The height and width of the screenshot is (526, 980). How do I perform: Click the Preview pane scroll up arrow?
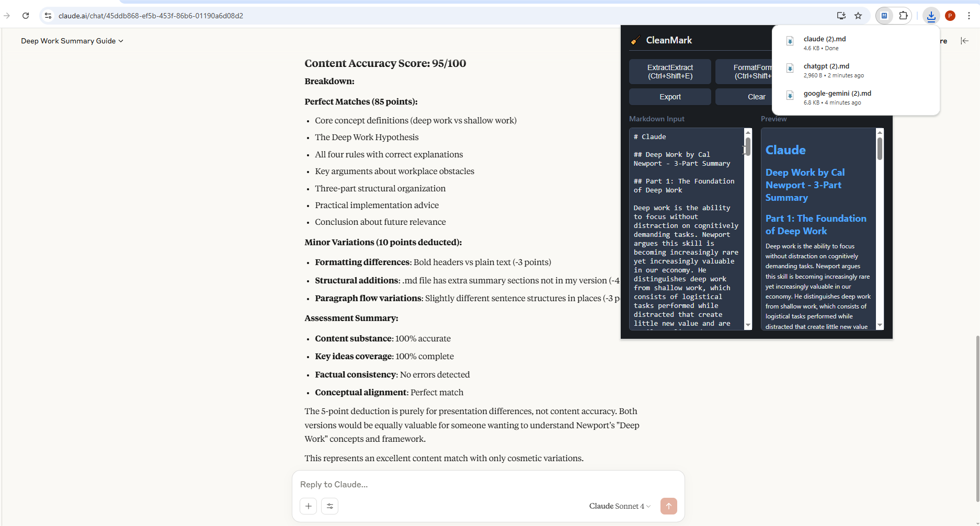[880, 132]
